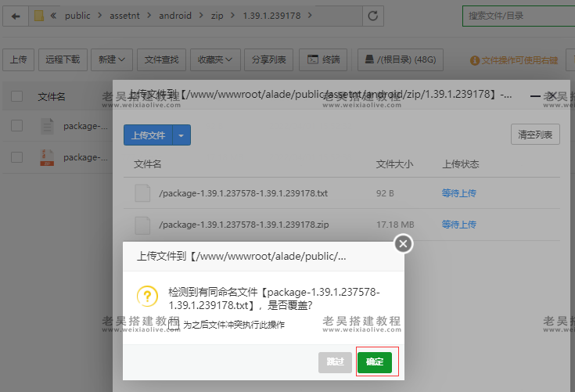Click 清空列表 to clear upload list
575x392 pixels.
pos(535,135)
